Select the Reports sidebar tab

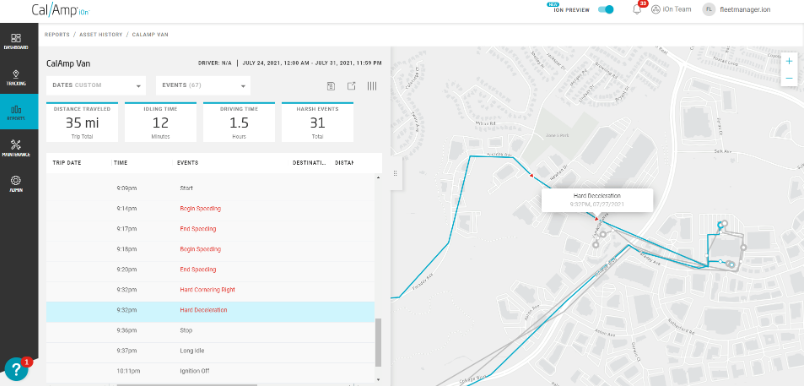click(19, 112)
